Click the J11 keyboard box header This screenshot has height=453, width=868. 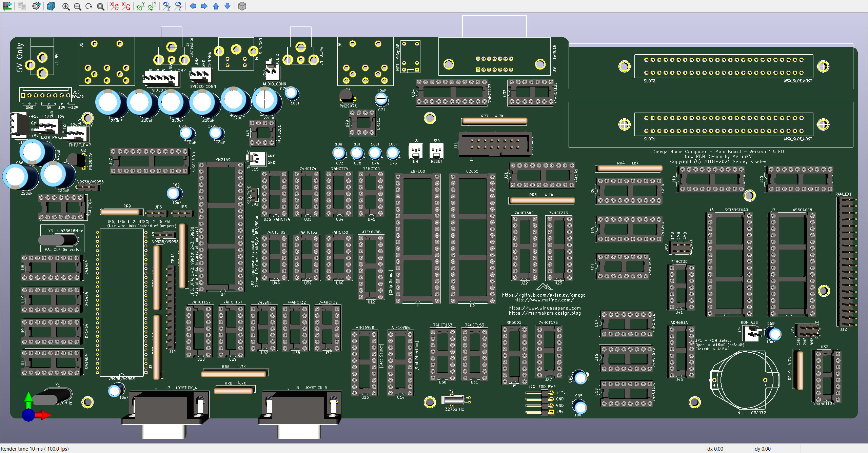tap(495, 144)
